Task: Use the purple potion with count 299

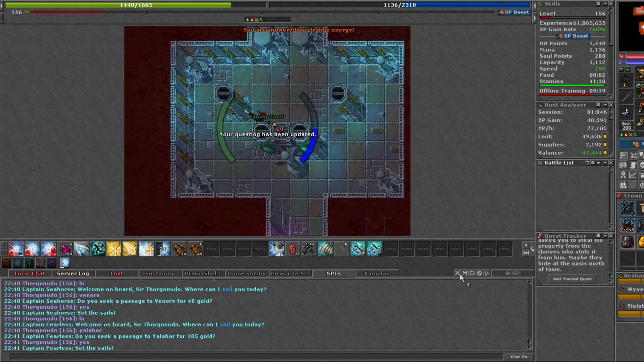Action: [x=65, y=249]
